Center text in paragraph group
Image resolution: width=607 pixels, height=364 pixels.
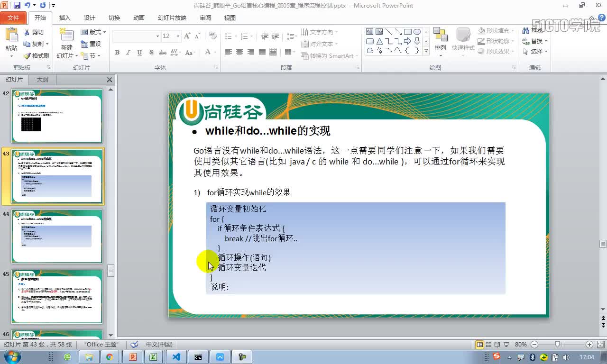(x=239, y=52)
